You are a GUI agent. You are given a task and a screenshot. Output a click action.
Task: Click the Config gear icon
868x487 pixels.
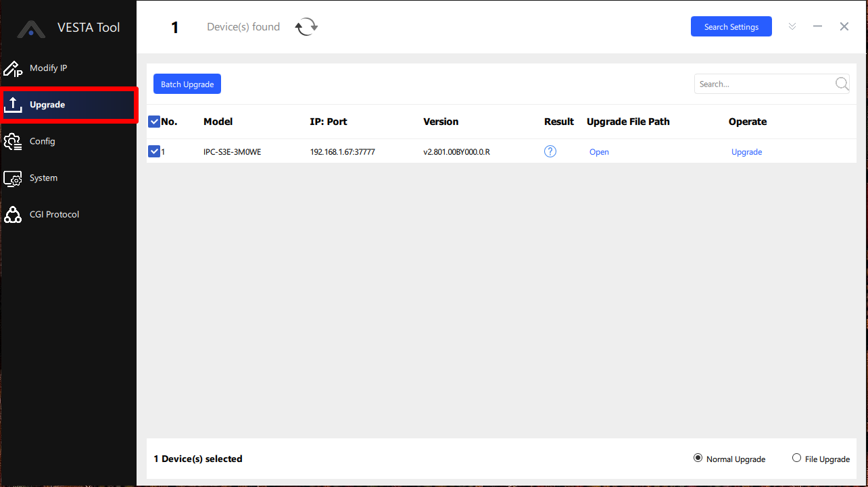[13, 142]
